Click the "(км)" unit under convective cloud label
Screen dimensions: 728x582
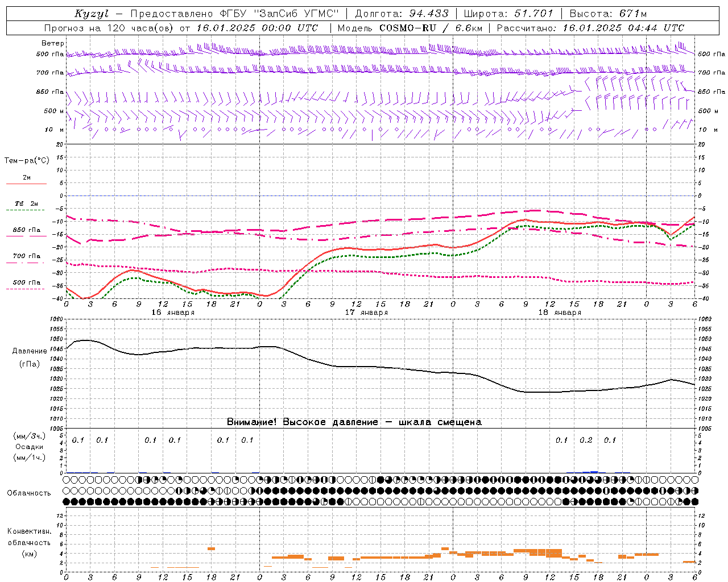(x=29, y=554)
